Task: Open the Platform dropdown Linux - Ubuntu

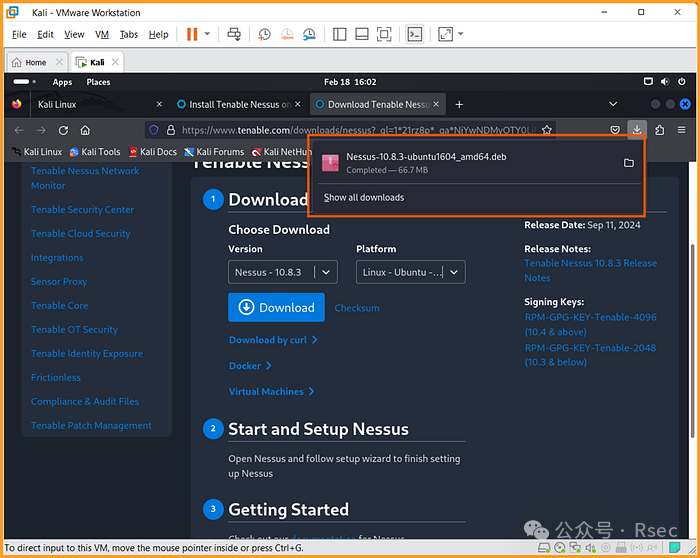Action: coord(410,272)
